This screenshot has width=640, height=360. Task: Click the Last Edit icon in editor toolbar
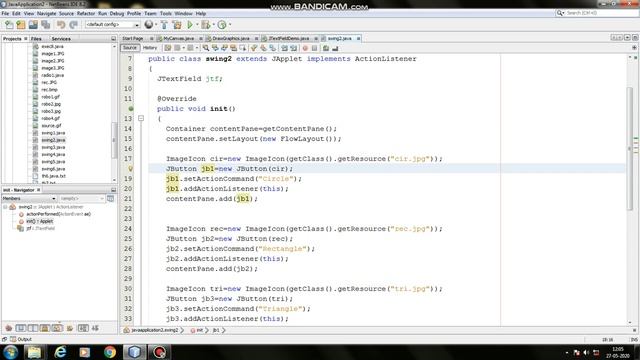click(x=167, y=48)
